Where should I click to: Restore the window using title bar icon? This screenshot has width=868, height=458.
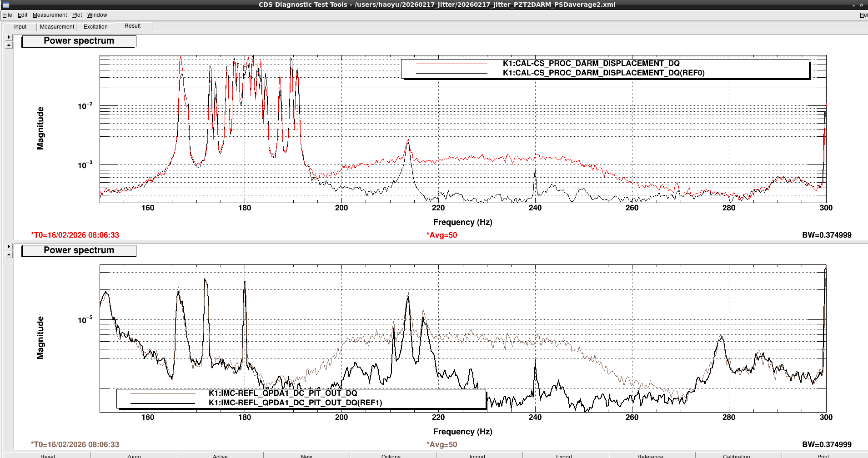861,5
